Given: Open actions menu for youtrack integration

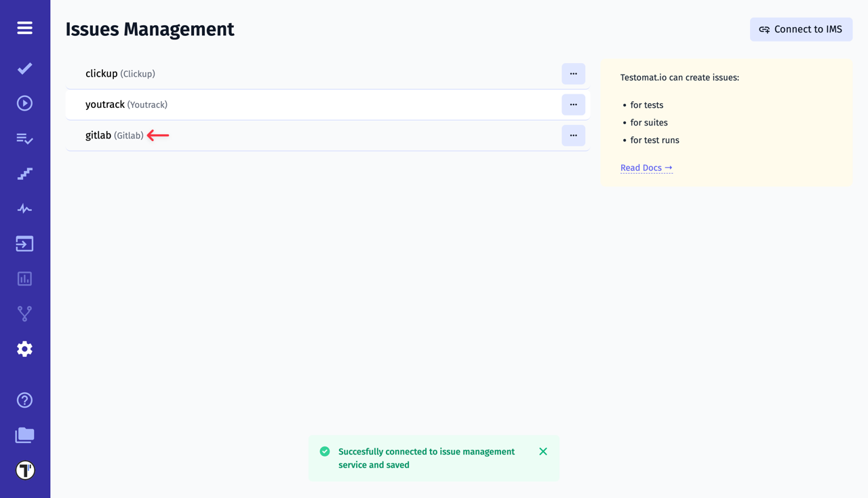Looking at the screenshot, I should pos(573,104).
